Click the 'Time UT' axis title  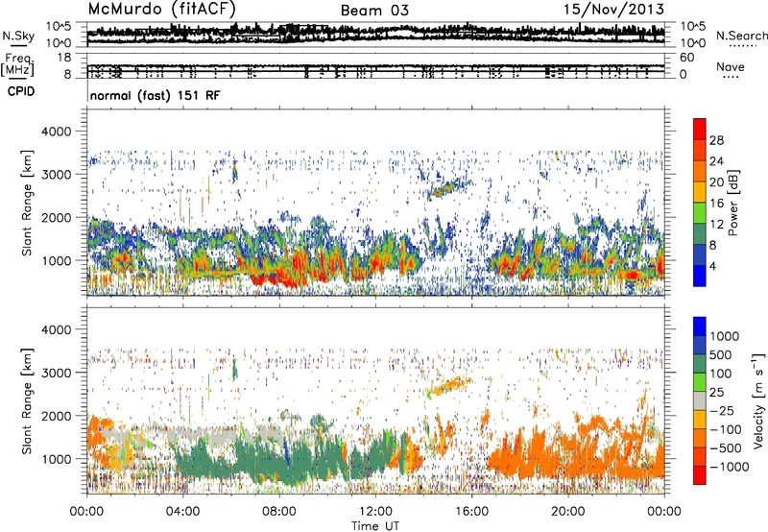[375, 526]
